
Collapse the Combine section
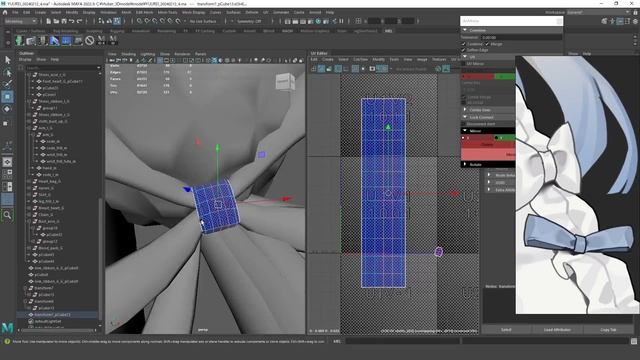coord(464,30)
